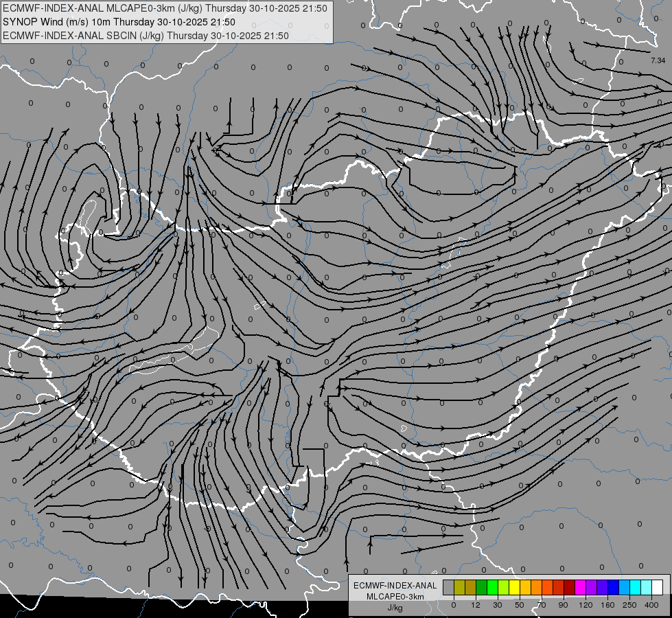Select the white legend swatch

(658, 587)
